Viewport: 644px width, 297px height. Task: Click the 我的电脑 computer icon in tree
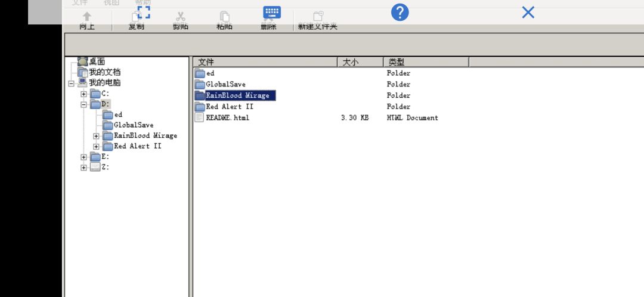[x=82, y=82]
